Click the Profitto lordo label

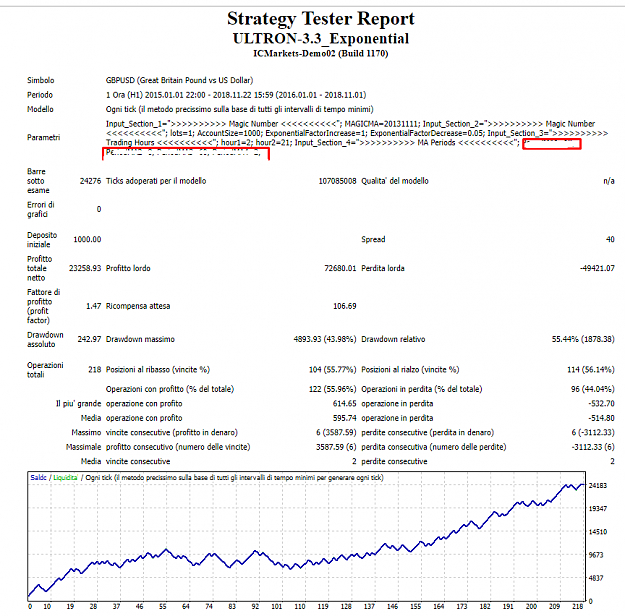[128, 268]
